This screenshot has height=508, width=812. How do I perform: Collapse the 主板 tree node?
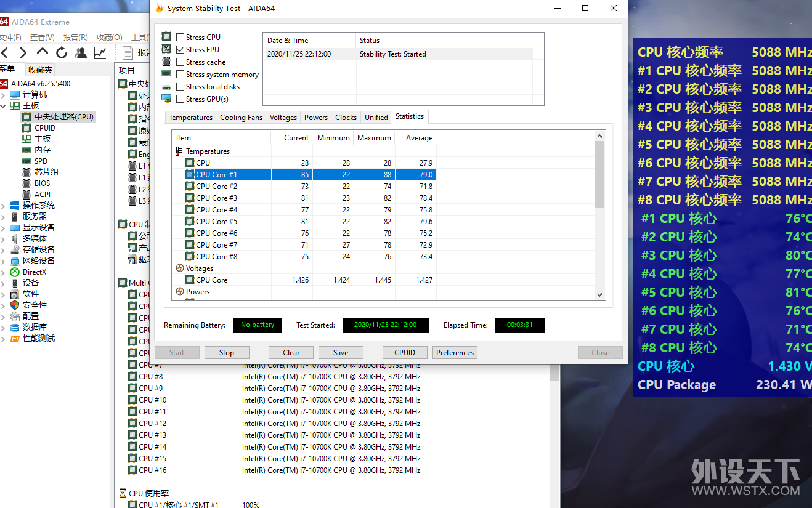pyautogui.click(x=4, y=105)
